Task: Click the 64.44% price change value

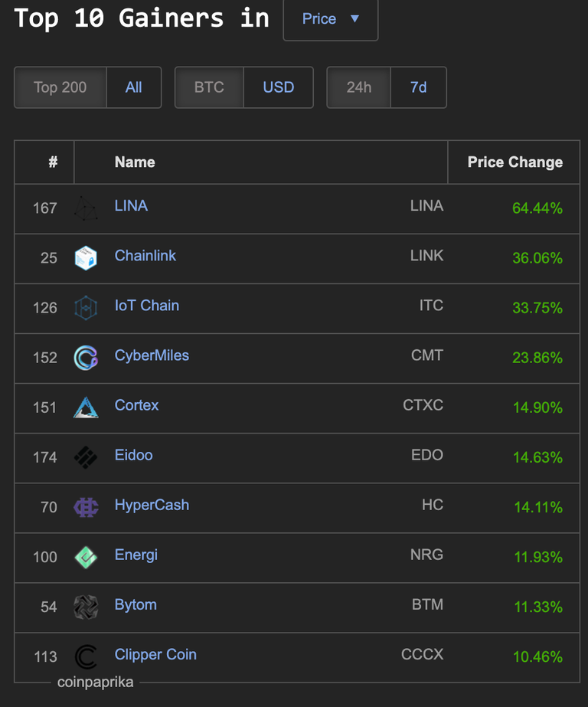Action: click(537, 208)
